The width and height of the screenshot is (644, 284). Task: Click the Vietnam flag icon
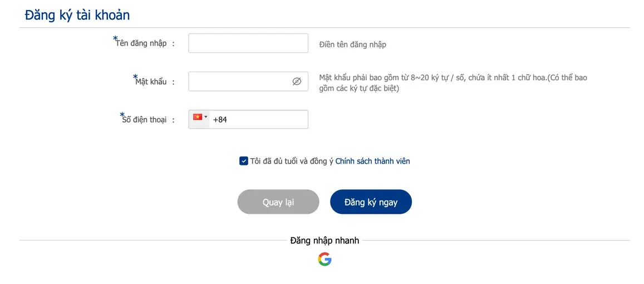click(198, 117)
